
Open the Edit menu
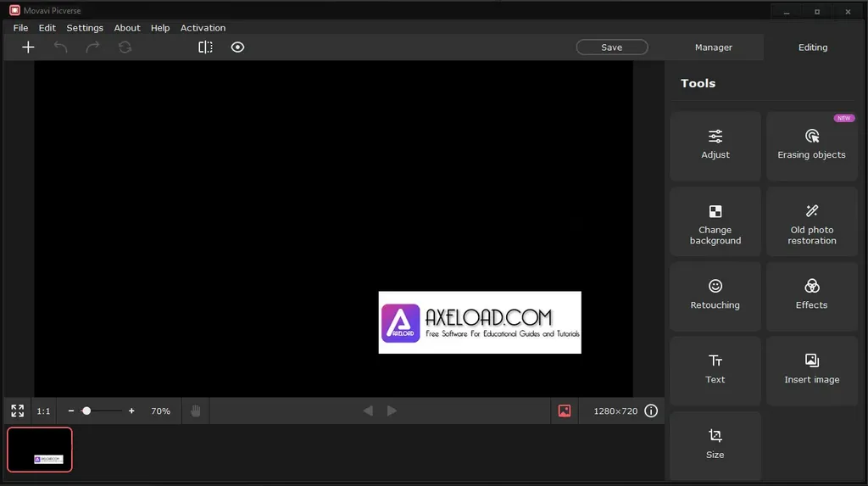pos(47,28)
